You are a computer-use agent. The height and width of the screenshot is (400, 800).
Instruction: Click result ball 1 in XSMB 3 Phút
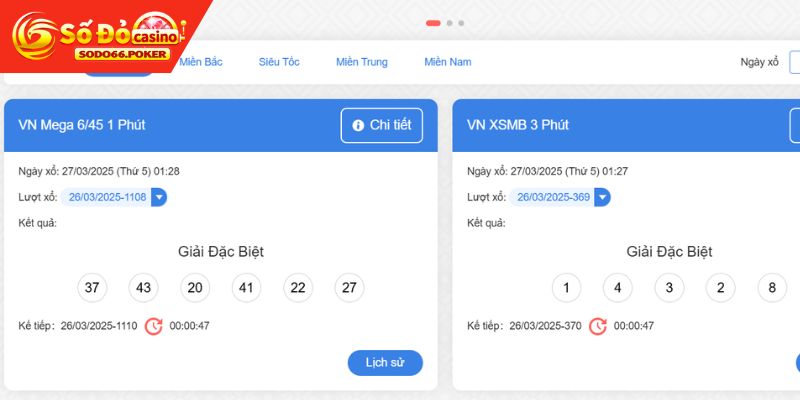pyautogui.click(x=566, y=288)
